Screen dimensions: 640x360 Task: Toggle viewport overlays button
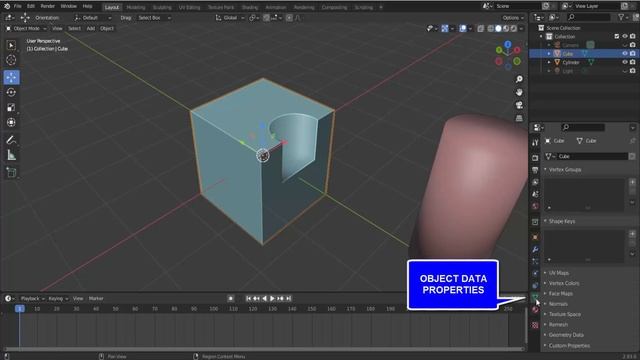[x=462, y=29]
